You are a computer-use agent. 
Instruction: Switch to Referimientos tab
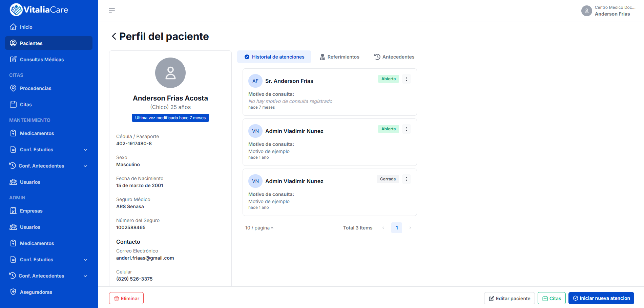339,57
